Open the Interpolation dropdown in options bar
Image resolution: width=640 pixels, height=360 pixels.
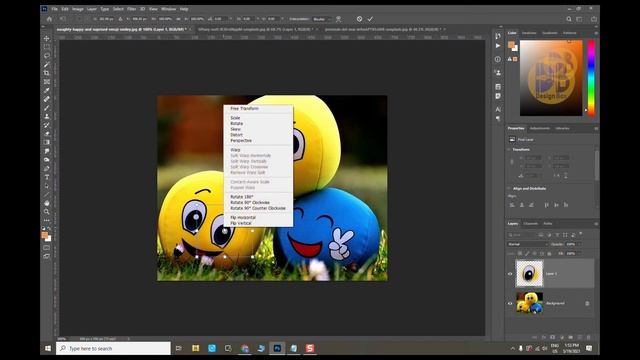coord(322,19)
